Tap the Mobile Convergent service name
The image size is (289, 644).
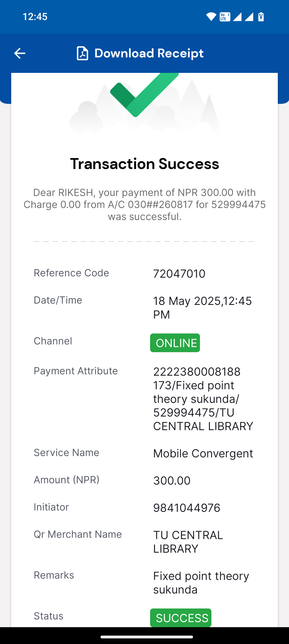203,453
